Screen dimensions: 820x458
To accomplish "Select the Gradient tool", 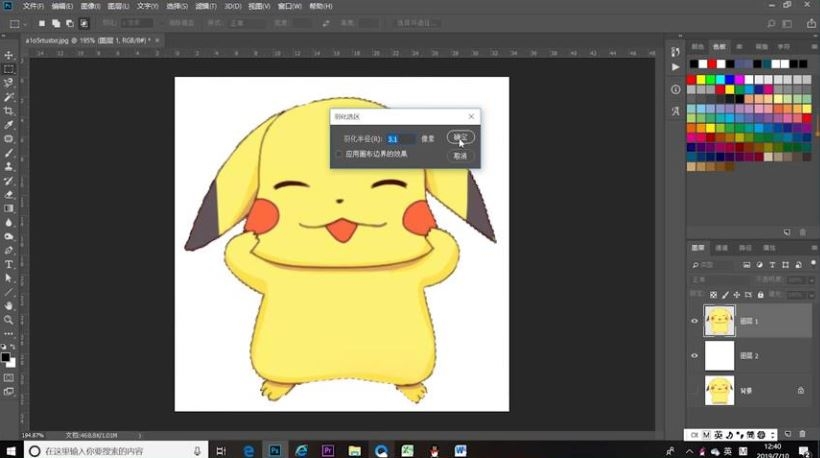I will 9,208.
